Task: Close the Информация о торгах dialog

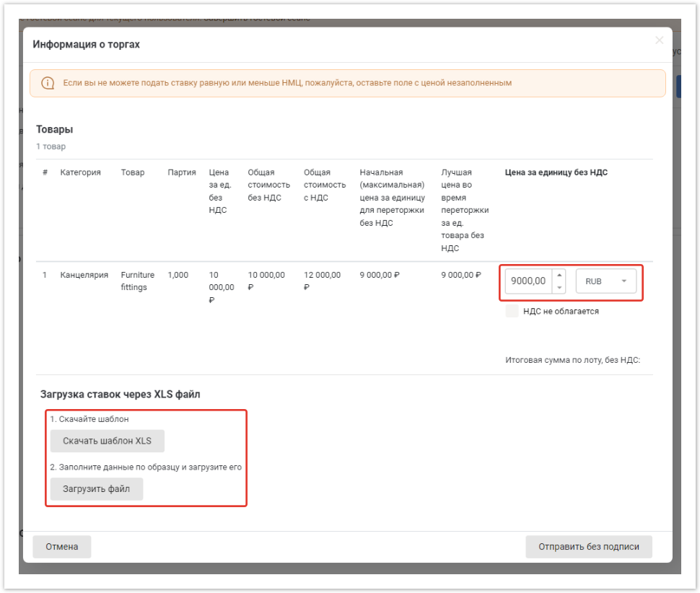Action: (659, 40)
